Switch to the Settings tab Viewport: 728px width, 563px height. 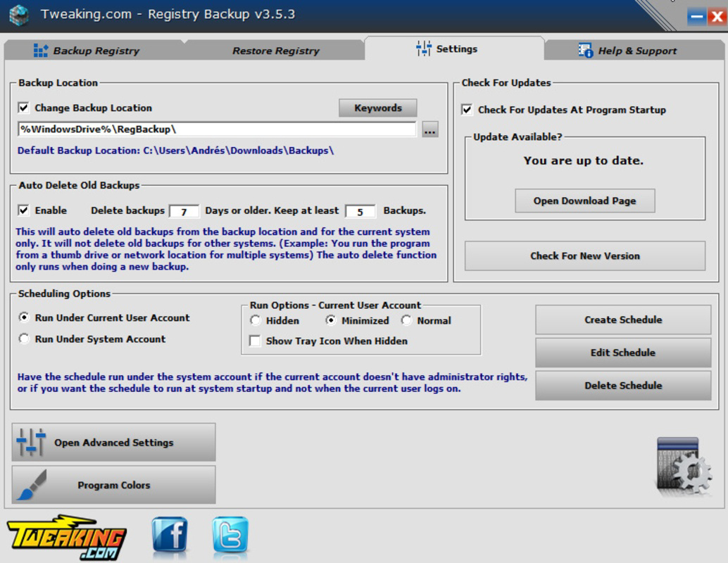pyautogui.click(x=454, y=49)
